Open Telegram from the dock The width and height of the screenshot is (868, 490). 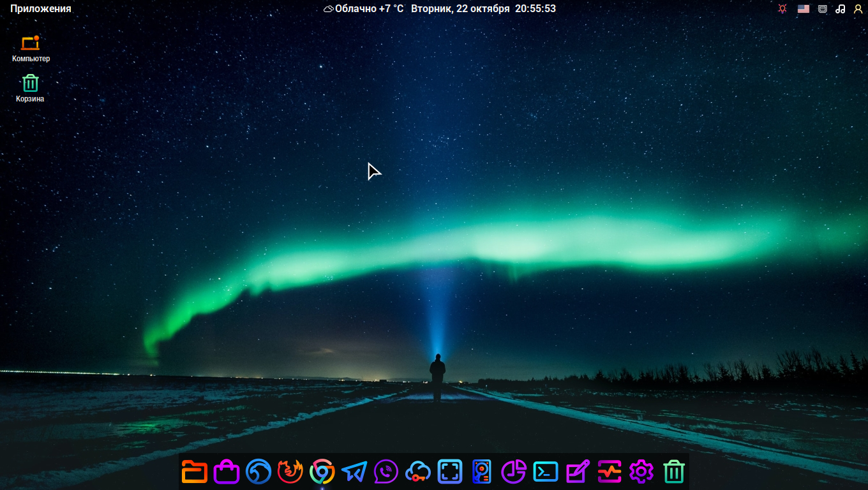pyautogui.click(x=354, y=471)
